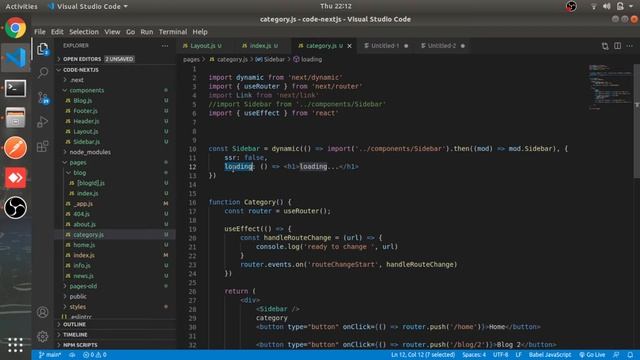This screenshot has width=640, height=360.
Task: Open the Activities overview
Action: [21, 6]
